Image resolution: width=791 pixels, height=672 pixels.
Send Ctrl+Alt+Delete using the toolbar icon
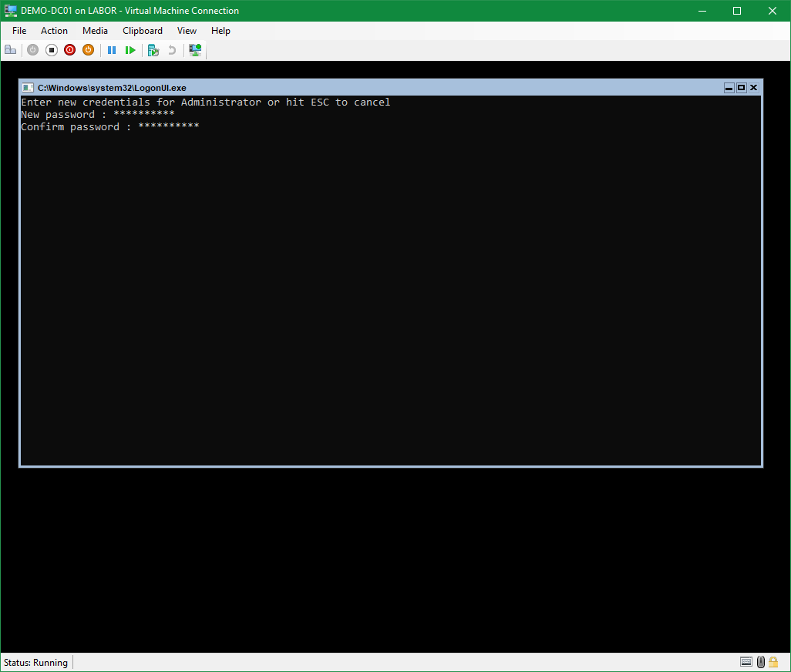[10, 50]
